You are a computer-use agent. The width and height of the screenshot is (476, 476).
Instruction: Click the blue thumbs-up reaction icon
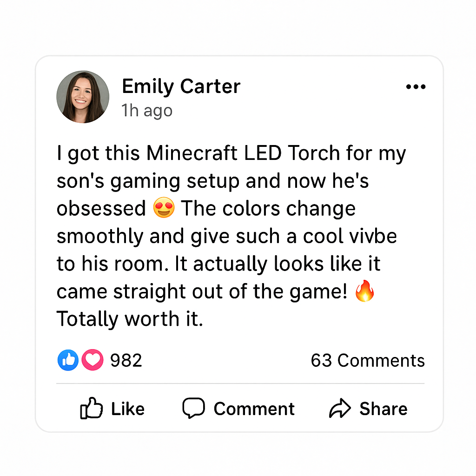[x=68, y=360]
